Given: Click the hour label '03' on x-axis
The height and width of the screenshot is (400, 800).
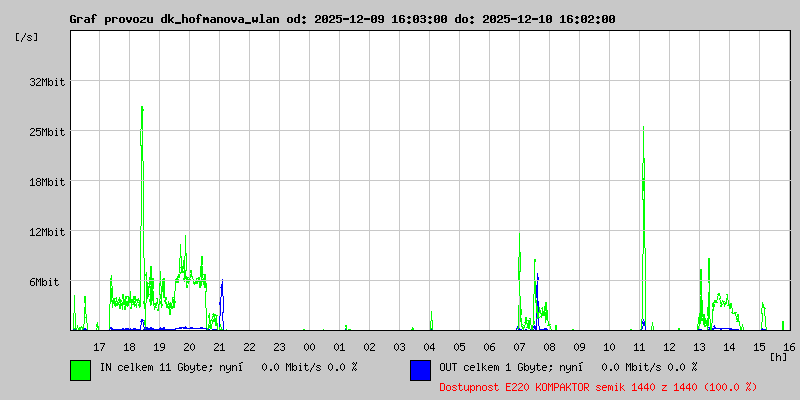Looking at the screenshot, I should pyautogui.click(x=399, y=347).
